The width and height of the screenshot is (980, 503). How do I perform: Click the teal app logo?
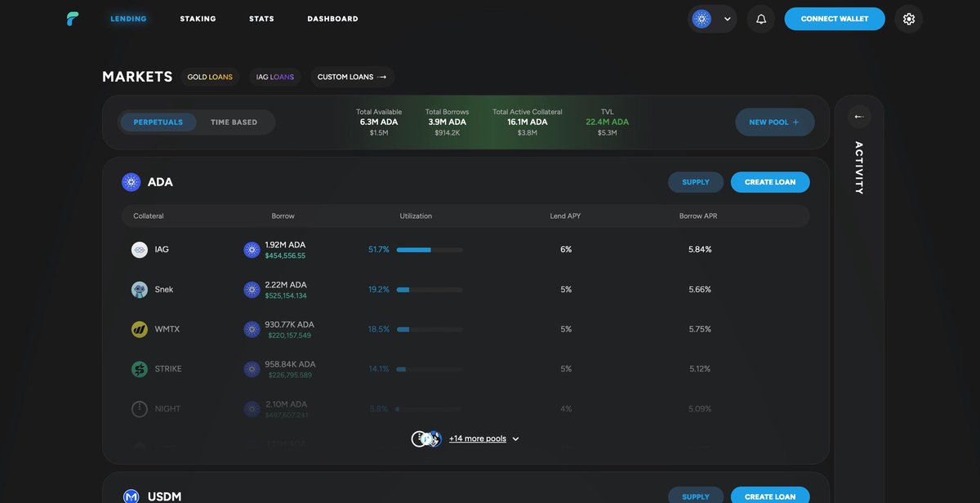(73, 19)
